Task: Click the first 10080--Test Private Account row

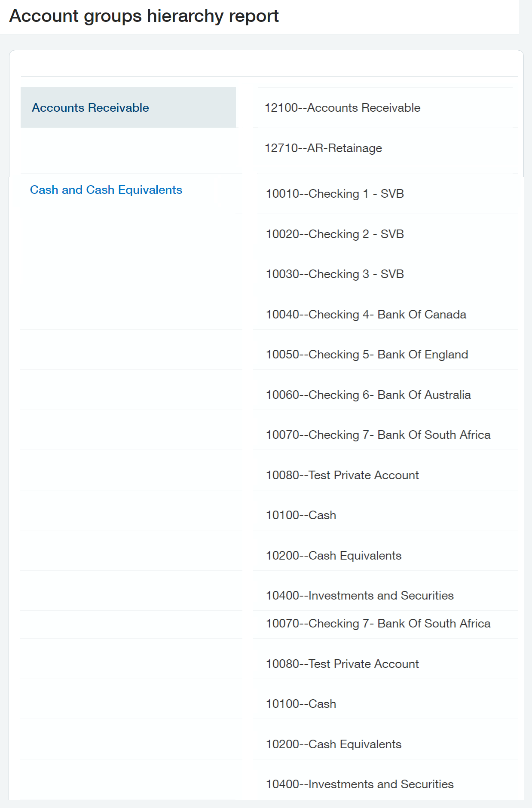Action: point(385,475)
